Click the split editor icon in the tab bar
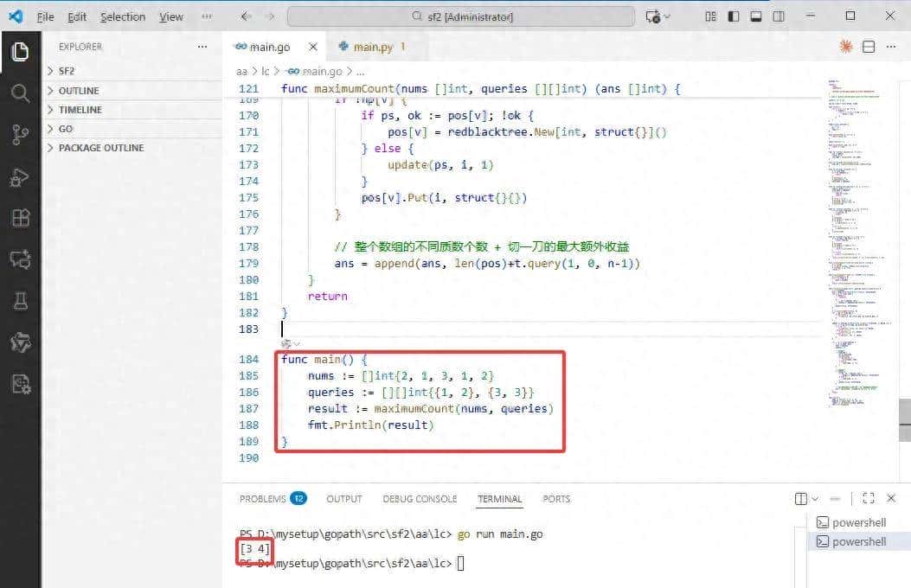This screenshot has height=588, width=911. [869, 47]
